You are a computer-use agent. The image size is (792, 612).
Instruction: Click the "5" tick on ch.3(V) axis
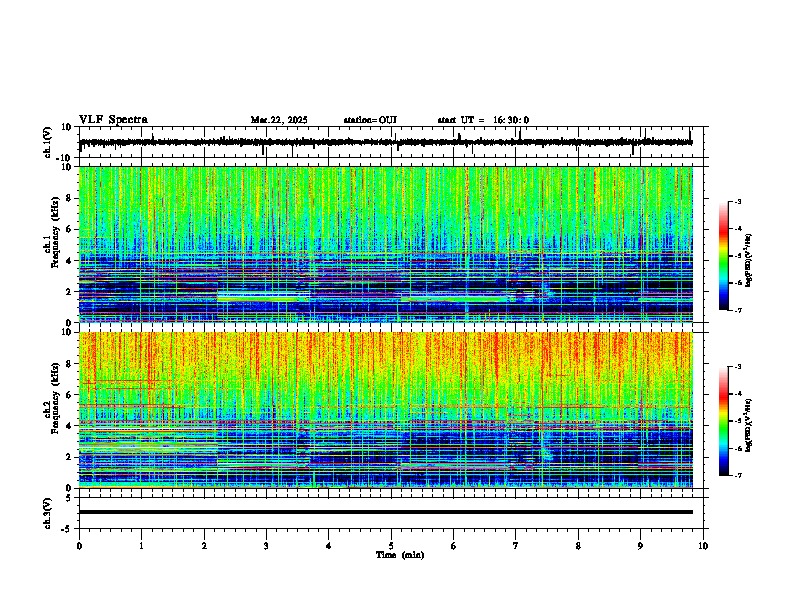[69, 498]
